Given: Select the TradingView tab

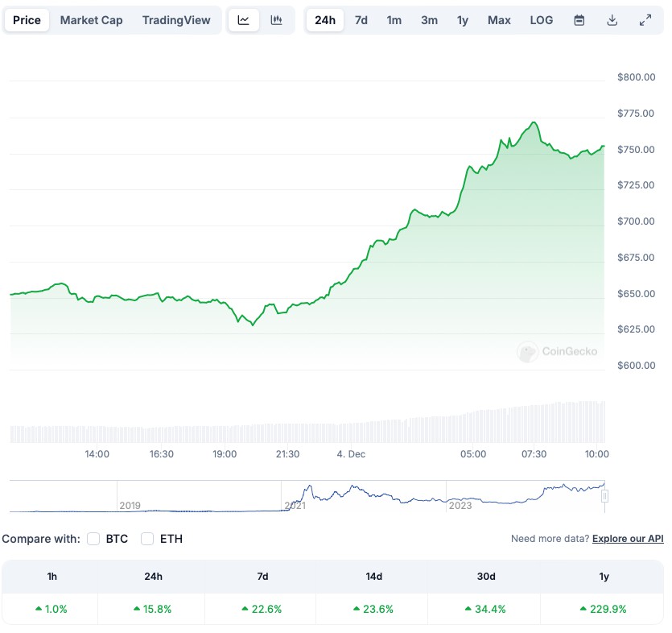Looking at the screenshot, I should (x=176, y=20).
